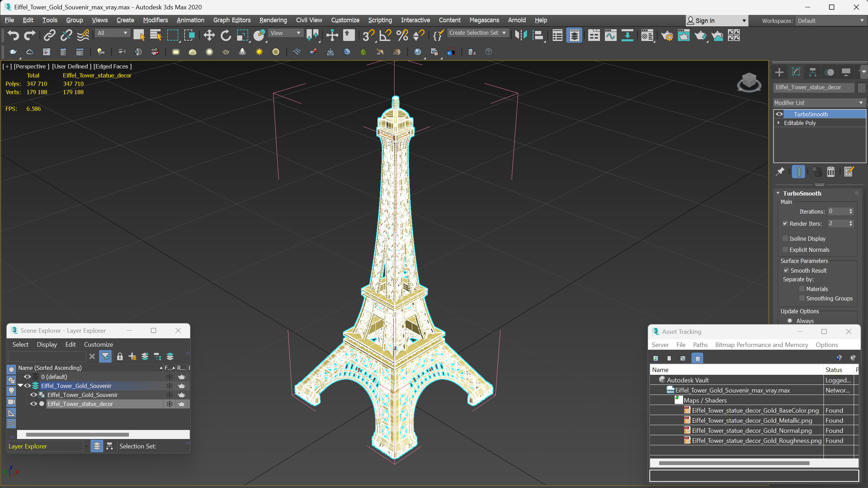Open Paths menu in Asset Tracking

[x=700, y=345]
